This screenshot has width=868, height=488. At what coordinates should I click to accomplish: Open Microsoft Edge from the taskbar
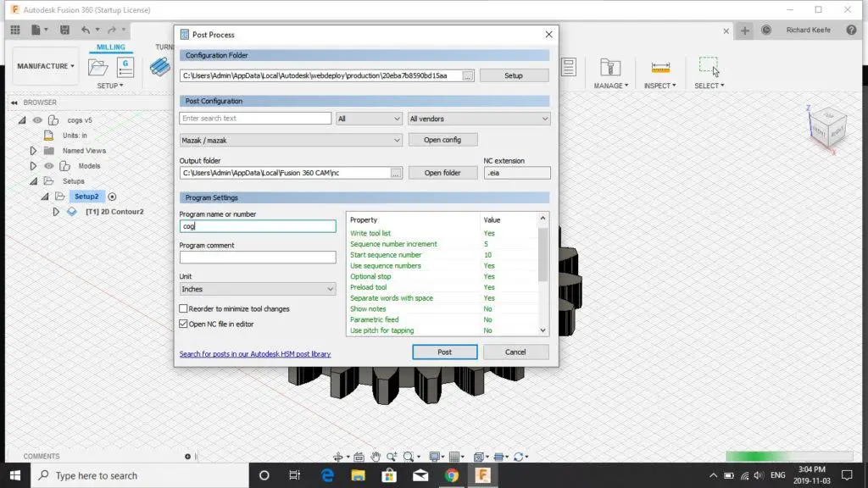tap(328, 475)
